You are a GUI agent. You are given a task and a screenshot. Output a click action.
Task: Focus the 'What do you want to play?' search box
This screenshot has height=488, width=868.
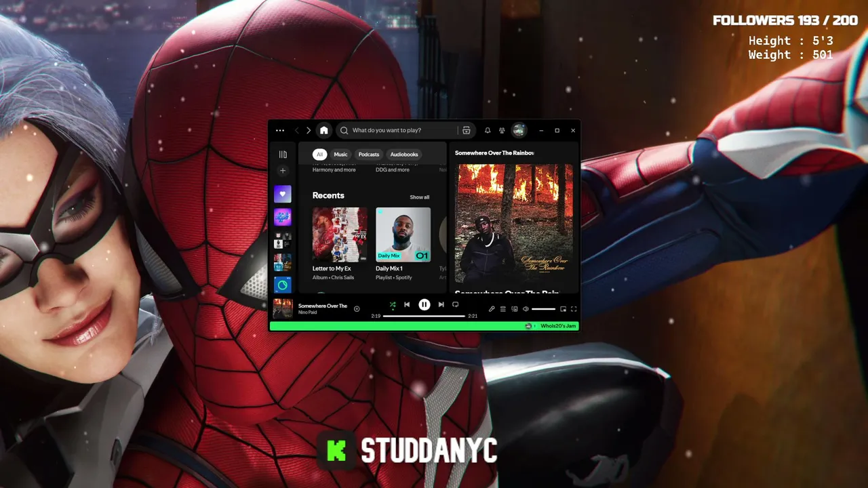pos(404,130)
